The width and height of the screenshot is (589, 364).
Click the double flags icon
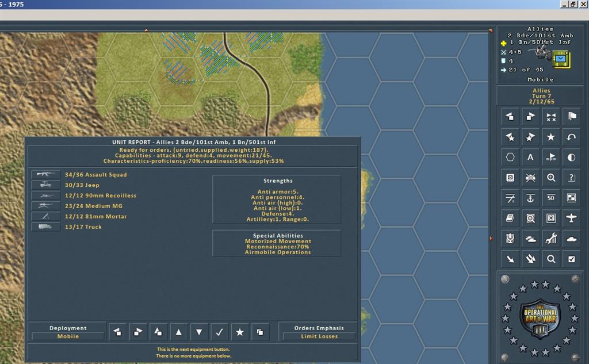[x=571, y=117]
